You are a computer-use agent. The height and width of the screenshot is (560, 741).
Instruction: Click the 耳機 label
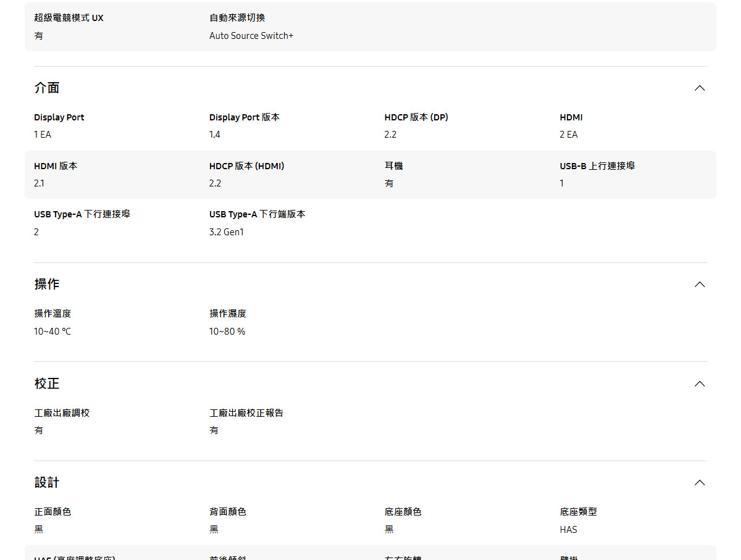tap(393, 166)
